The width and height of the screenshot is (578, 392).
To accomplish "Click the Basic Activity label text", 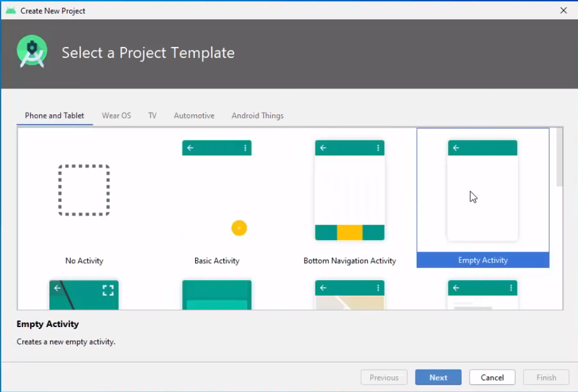I will click(x=217, y=261).
